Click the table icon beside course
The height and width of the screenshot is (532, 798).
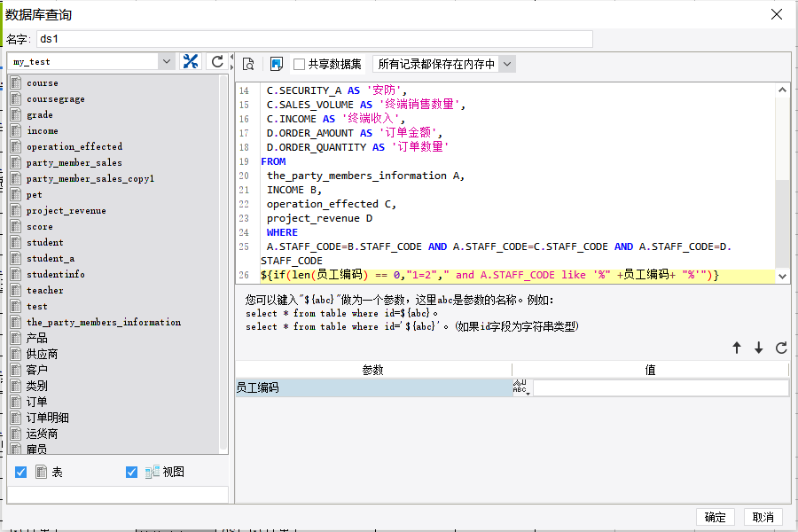[x=16, y=82]
